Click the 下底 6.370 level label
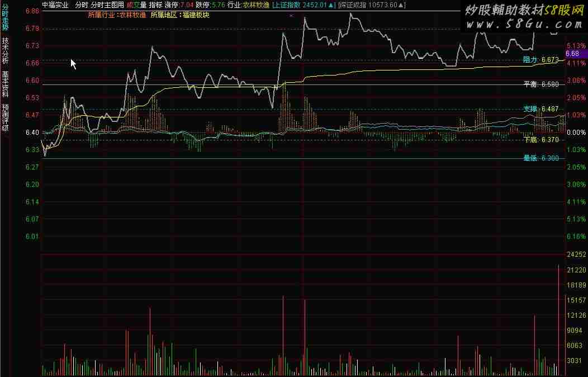The width and height of the screenshot is (588, 377). click(x=540, y=140)
